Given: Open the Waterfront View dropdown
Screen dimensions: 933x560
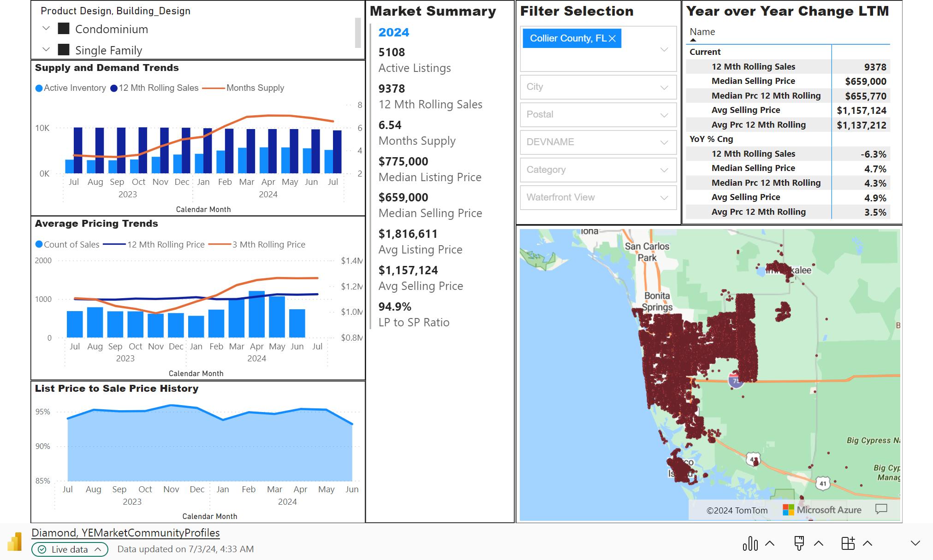Looking at the screenshot, I should tap(598, 198).
